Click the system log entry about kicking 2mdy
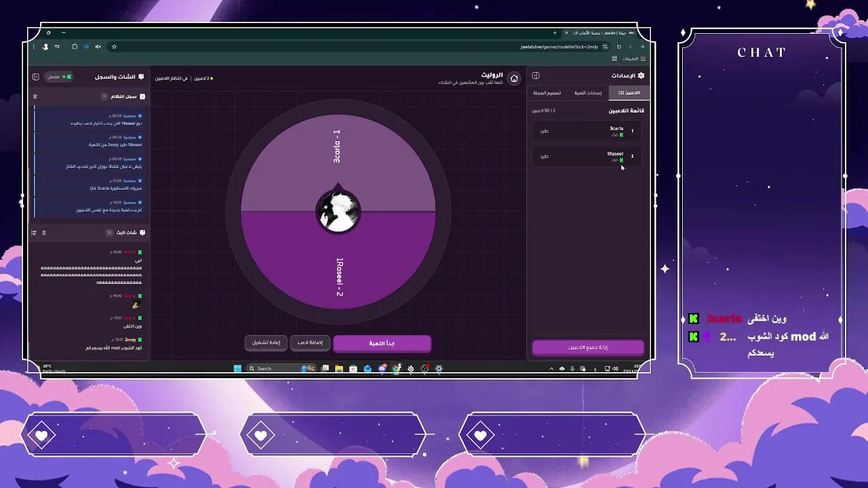Image resolution: width=868 pixels, height=488 pixels. [89, 141]
